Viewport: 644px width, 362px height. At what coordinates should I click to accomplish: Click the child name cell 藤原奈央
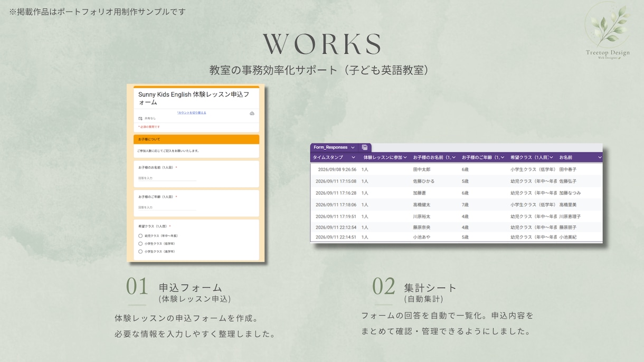[x=422, y=227]
